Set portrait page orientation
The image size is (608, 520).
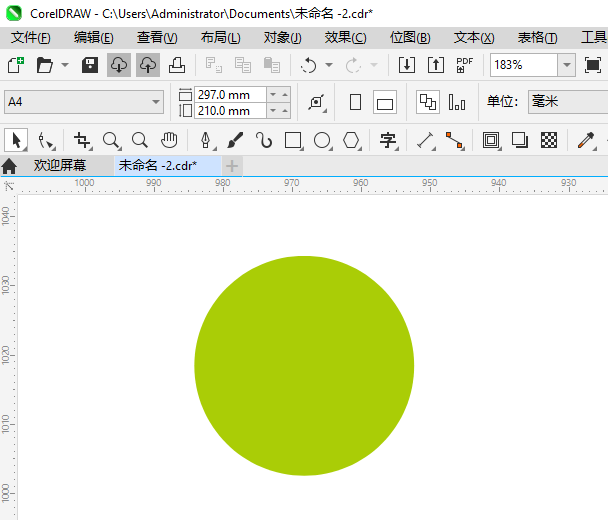pos(355,102)
